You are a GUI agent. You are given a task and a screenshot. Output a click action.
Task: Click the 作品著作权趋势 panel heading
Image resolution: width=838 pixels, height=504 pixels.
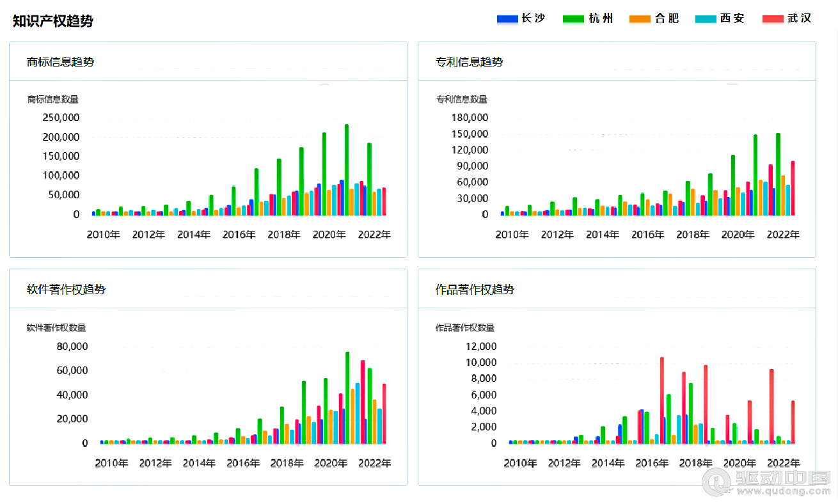[475, 290]
